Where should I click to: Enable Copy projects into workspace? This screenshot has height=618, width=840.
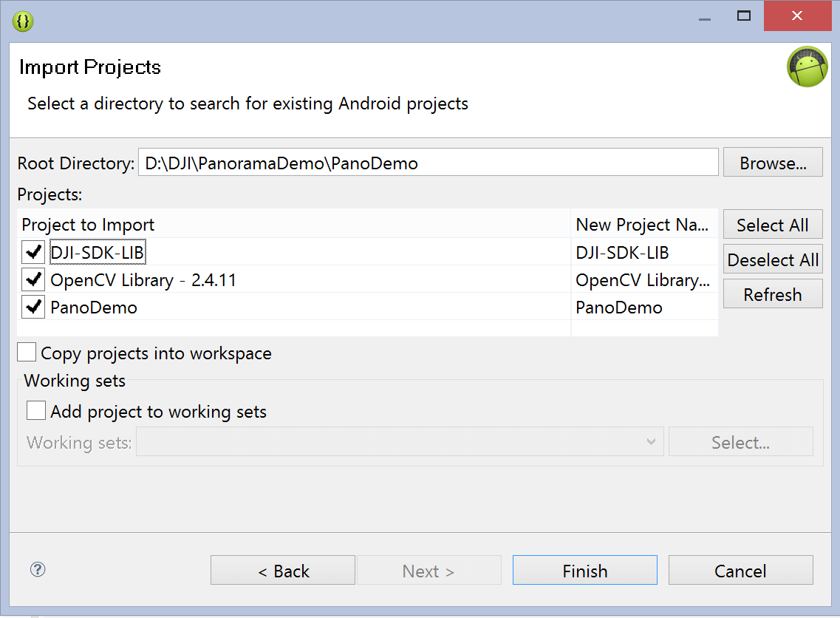click(27, 353)
